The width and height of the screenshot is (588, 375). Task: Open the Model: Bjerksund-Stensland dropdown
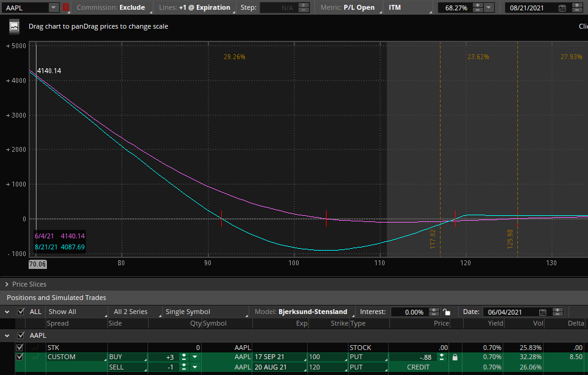click(303, 312)
